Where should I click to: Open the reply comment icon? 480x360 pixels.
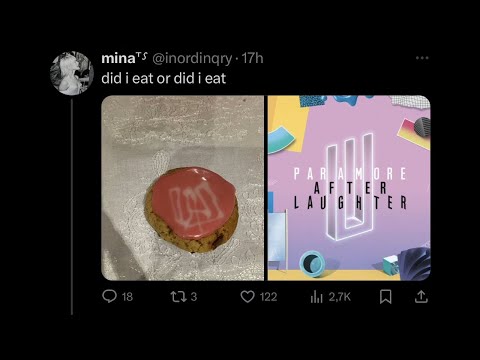click(x=109, y=296)
